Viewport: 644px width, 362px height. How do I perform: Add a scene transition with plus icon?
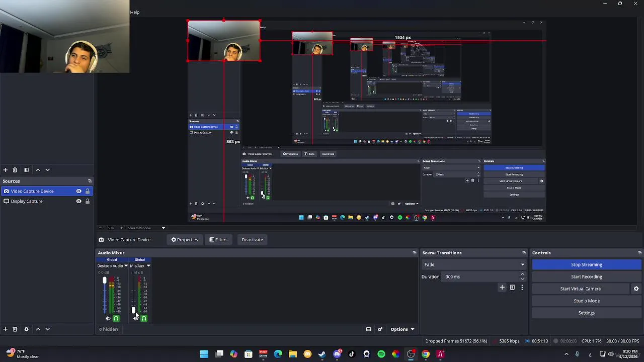coord(502,288)
